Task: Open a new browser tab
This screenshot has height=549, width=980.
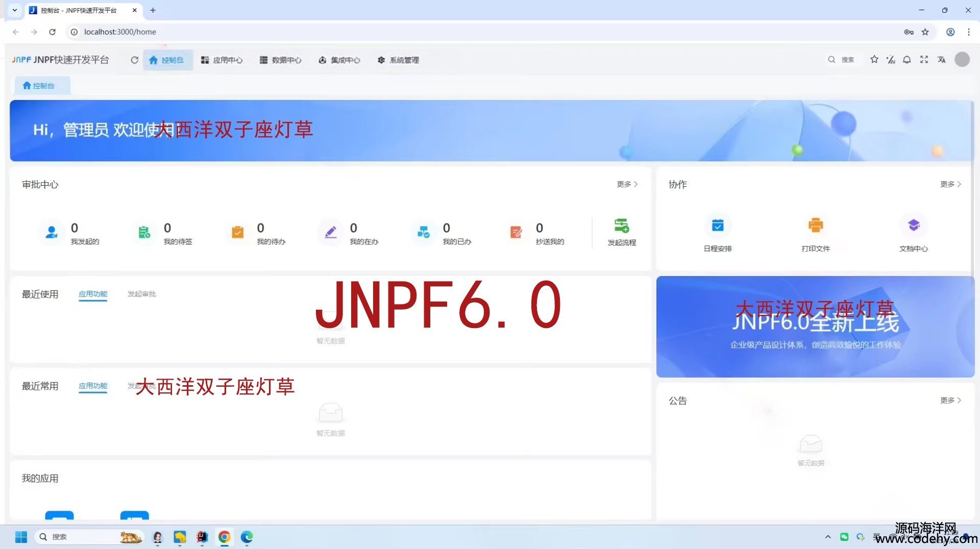Action: click(153, 10)
